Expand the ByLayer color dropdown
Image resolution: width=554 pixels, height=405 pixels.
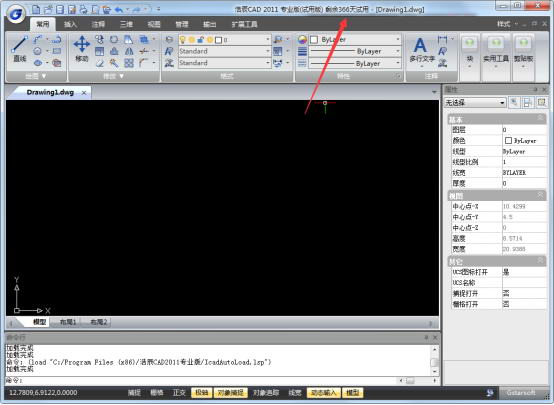coord(355,40)
